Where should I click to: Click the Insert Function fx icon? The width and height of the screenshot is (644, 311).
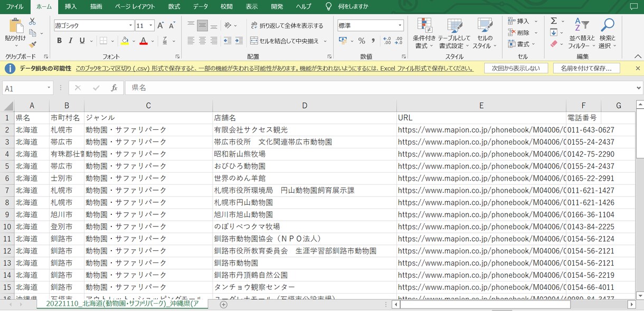(x=113, y=88)
